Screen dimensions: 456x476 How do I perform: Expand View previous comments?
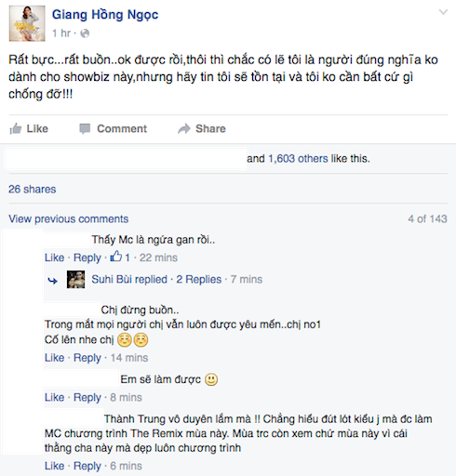(x=68, y=218)
